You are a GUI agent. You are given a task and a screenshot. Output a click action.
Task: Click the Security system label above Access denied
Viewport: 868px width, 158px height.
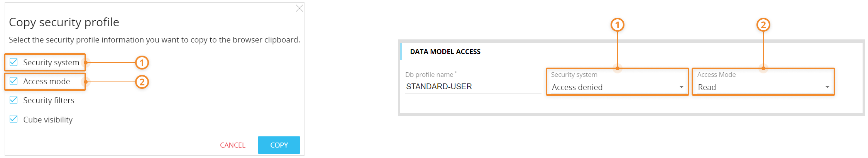click(574, 75)
